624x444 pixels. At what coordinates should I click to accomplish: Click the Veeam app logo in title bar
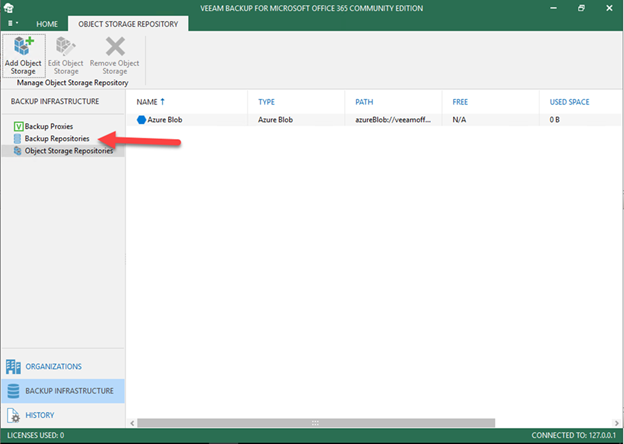click(8, 8)
